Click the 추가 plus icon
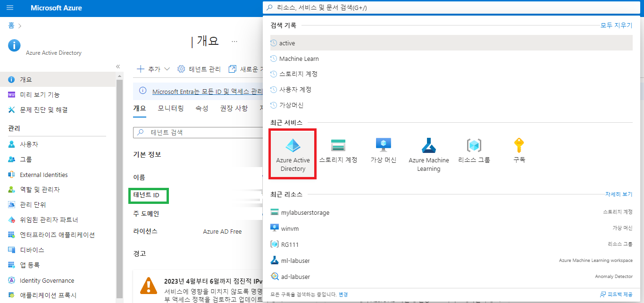 140,69
